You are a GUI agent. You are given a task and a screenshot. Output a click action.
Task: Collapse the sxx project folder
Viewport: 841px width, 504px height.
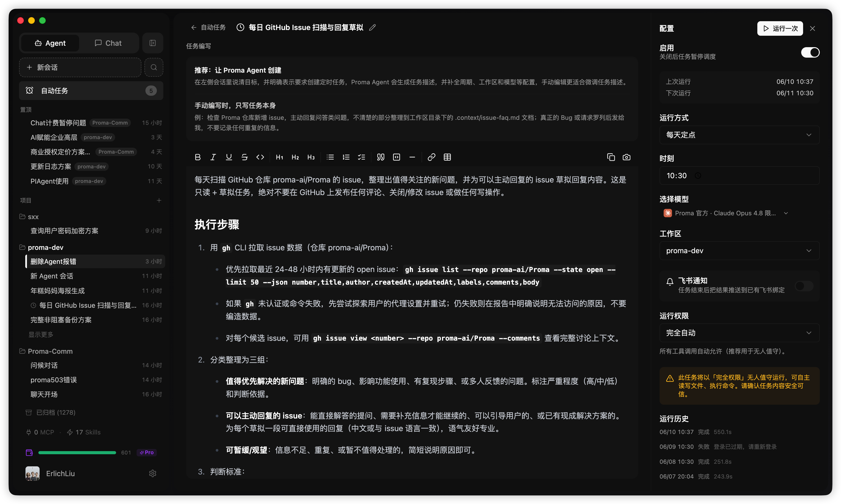coord(29,217)
